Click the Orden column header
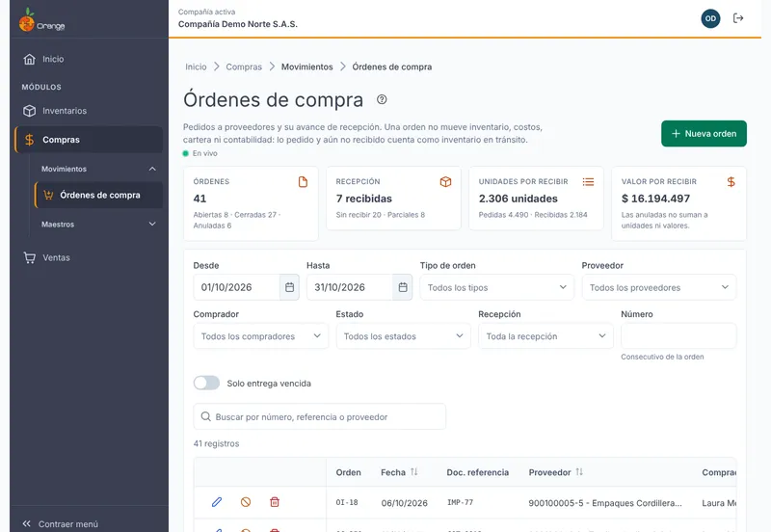771x532 pixels. [x=348, y=472]
